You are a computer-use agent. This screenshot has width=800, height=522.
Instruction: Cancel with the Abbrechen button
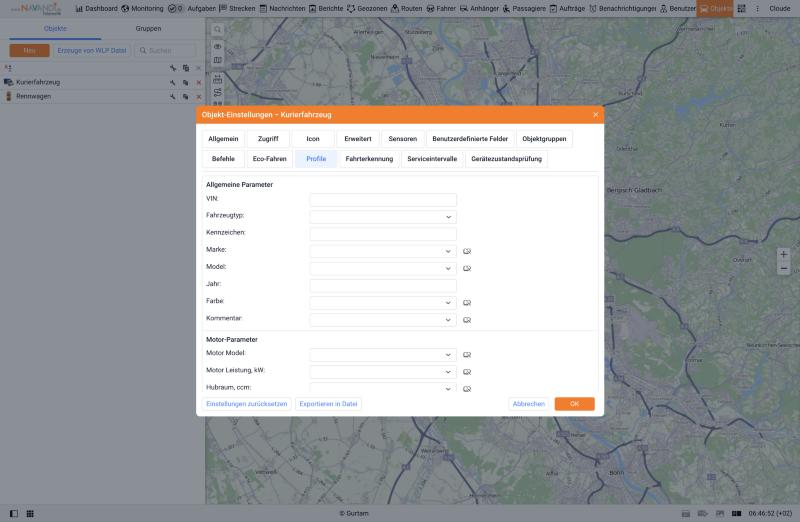point(529,404)
